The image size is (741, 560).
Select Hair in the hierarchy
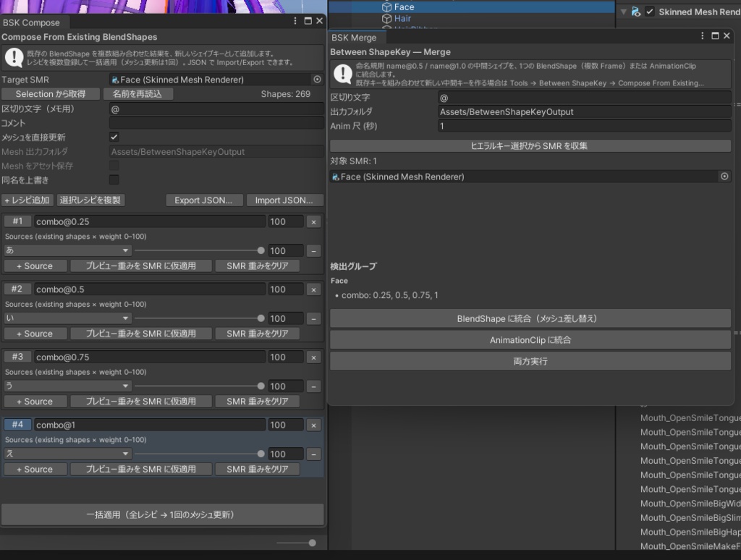[402, 18]
